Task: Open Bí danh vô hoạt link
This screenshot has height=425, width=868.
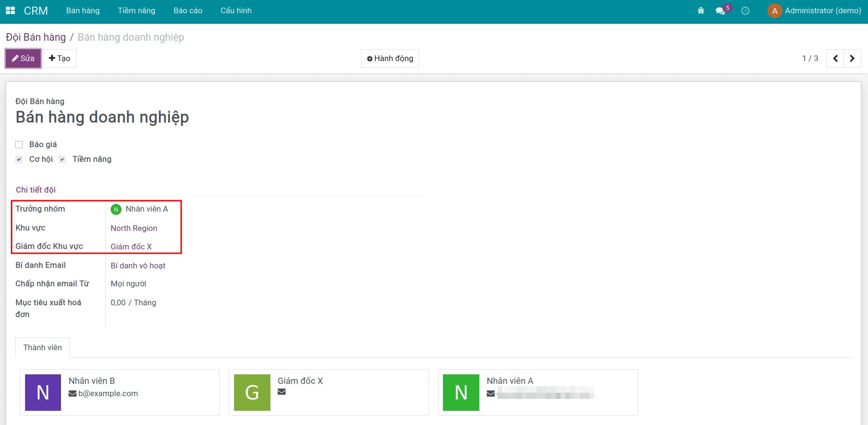Action: click(138, 266)
